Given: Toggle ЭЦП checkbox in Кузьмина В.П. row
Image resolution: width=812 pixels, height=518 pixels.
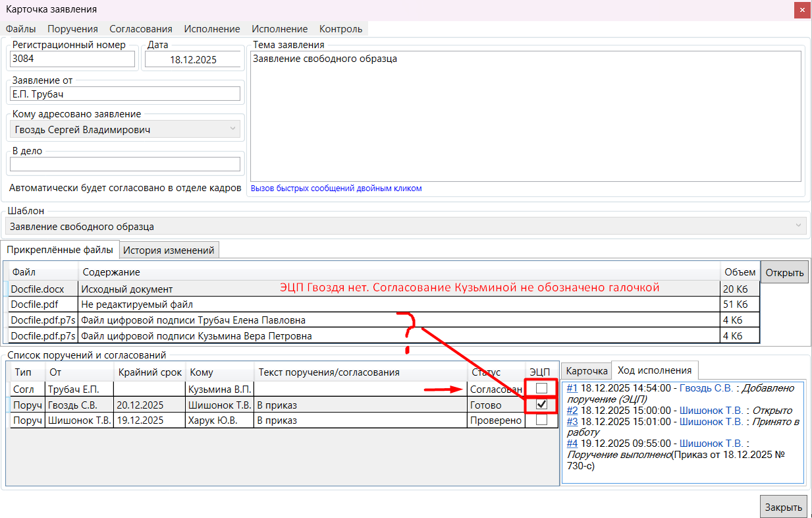Looking at the screenshot, I should [x=541, y=389].
